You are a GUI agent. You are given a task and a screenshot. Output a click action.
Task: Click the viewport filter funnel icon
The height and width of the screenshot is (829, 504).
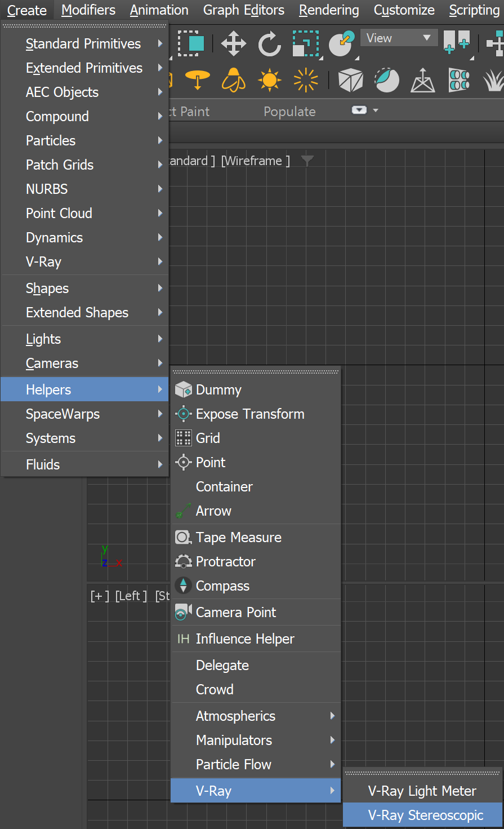307,161
